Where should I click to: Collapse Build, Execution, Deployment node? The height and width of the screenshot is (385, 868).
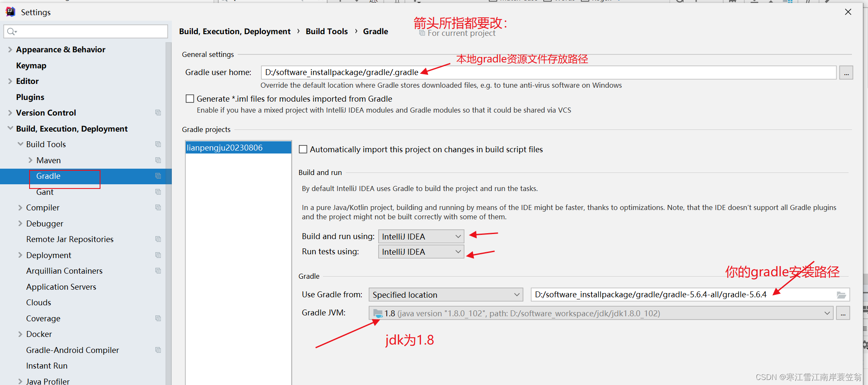[10, 128]
